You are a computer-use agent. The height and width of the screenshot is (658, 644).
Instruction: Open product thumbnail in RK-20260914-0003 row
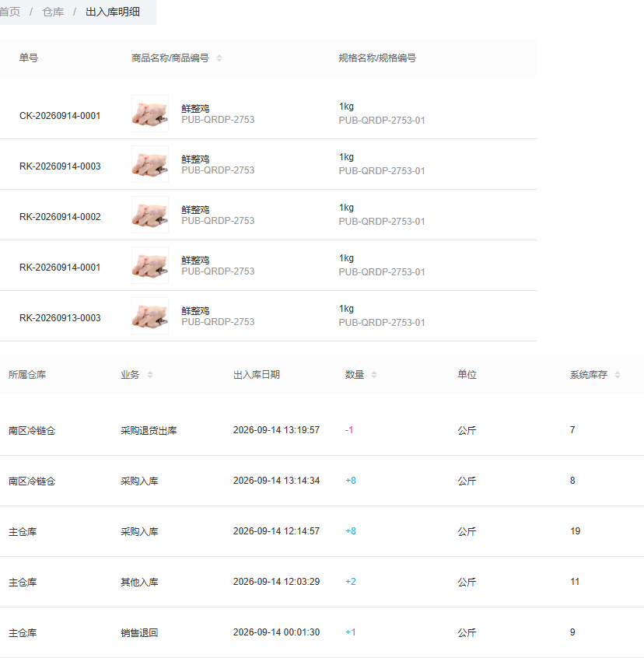[150, 164]
